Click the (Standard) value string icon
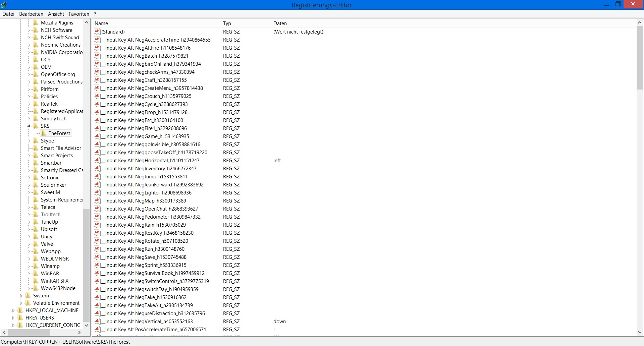The height and width of the screenshot is (346, 644). pyautogui.click(x=97, y=32)
